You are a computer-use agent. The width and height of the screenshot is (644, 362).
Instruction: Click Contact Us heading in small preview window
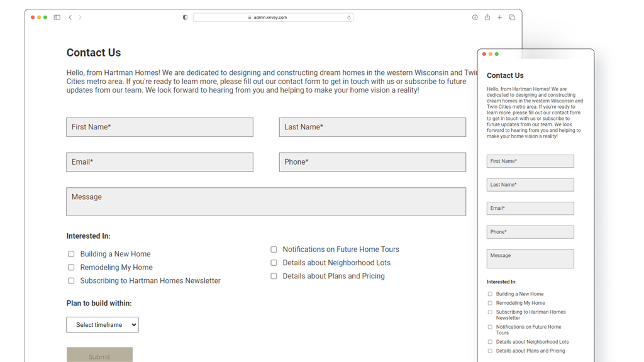tap(505, 75)
